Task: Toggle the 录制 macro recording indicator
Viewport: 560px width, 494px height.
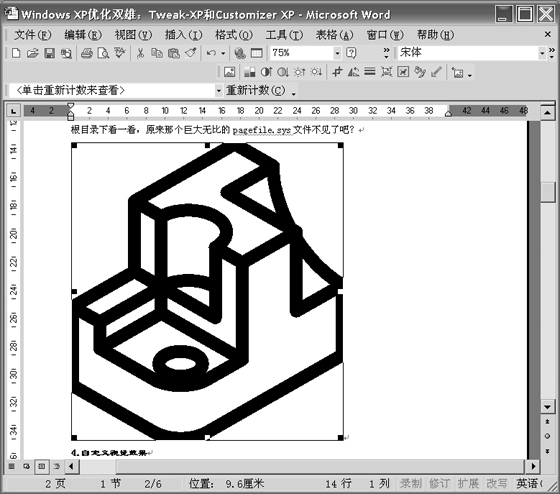Action: (x=410, y=484)
